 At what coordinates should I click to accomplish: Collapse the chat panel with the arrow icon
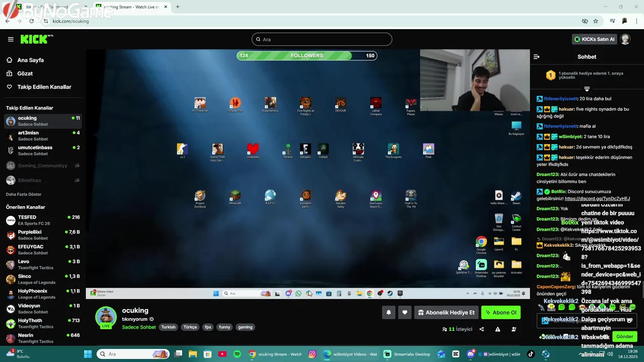pyautogui.click(x=536, y=57)
